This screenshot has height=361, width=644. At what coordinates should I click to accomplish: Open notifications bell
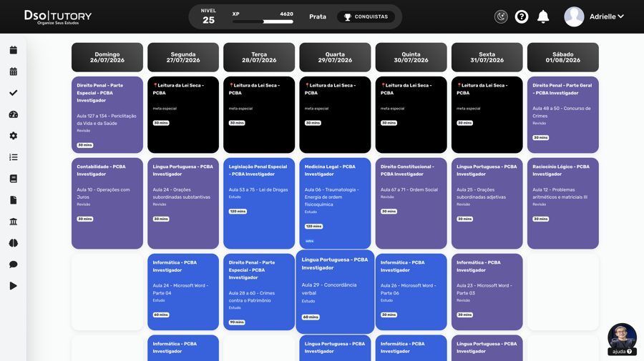coord(543,16)
